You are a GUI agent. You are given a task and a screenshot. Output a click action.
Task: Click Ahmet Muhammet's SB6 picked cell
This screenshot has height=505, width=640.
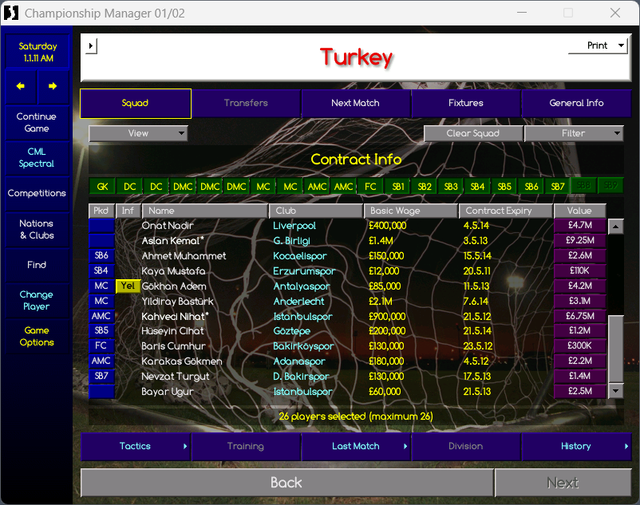click(x=101, y=256)
